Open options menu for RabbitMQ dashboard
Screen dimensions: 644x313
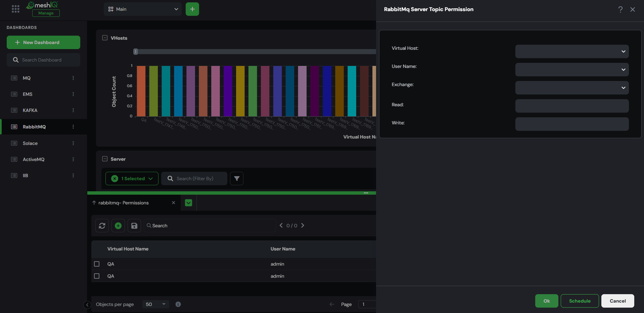[x=73, y=127]
